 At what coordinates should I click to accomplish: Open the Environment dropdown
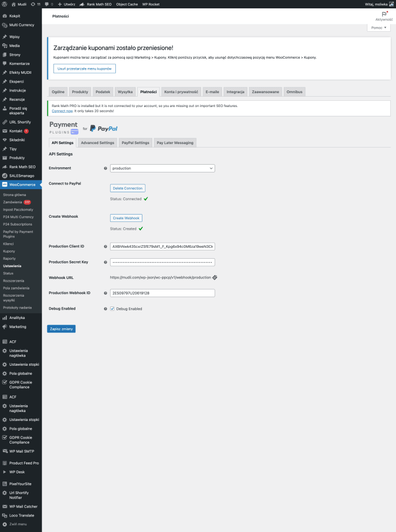(162, 168)
